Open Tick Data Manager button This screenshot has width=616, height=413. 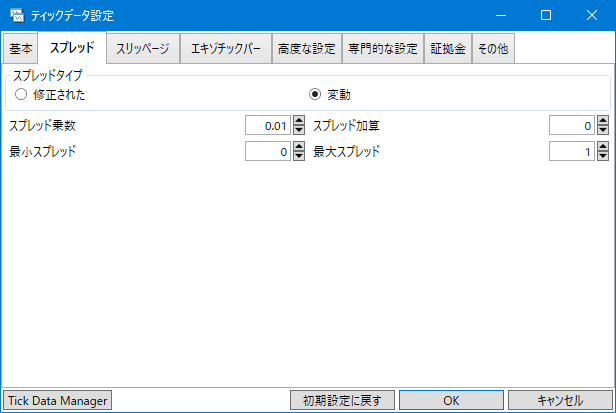tap(57, 400)
